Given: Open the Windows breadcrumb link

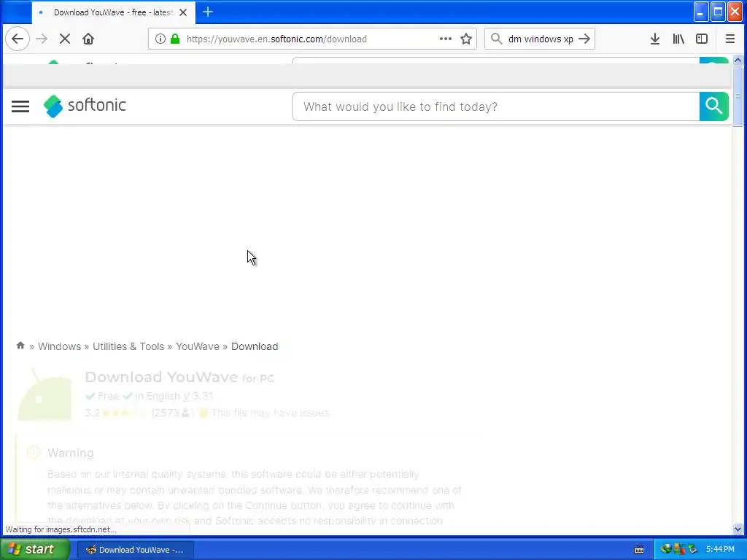Looking at the screenshot, I should pyautogui.click(x=60, y=346).
